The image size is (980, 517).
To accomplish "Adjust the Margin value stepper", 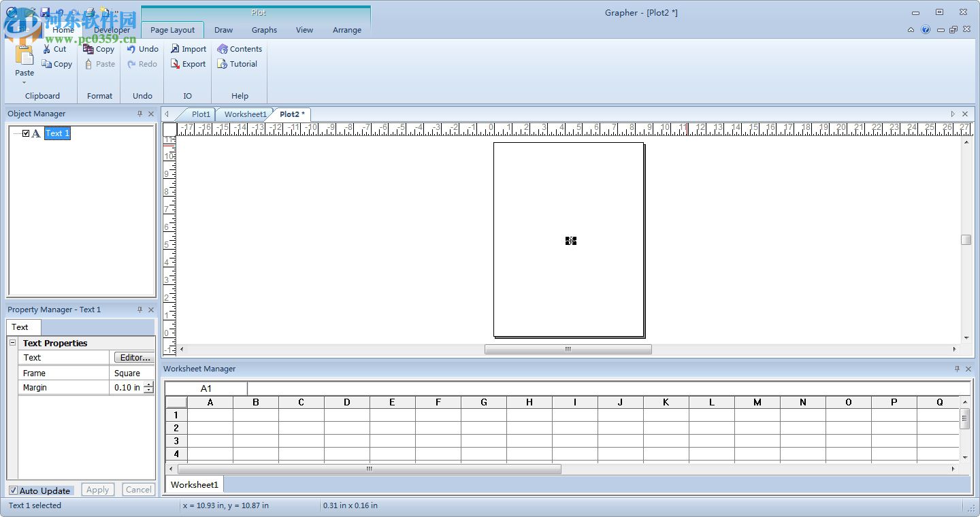I will coord(148,387).
